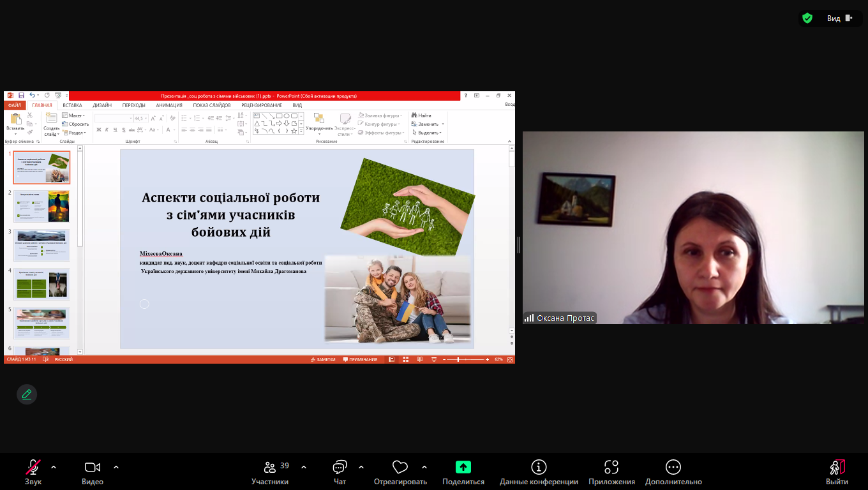This screenshot has width=868, height=490.
Task: Open the Вид view layout button
Action: click(x=839, y=19)
